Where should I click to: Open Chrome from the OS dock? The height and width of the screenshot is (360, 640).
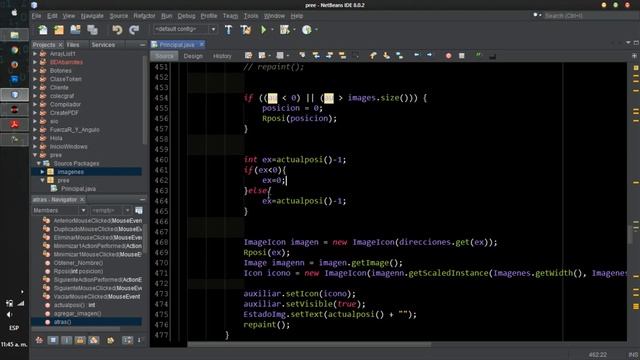coord(15,50)
